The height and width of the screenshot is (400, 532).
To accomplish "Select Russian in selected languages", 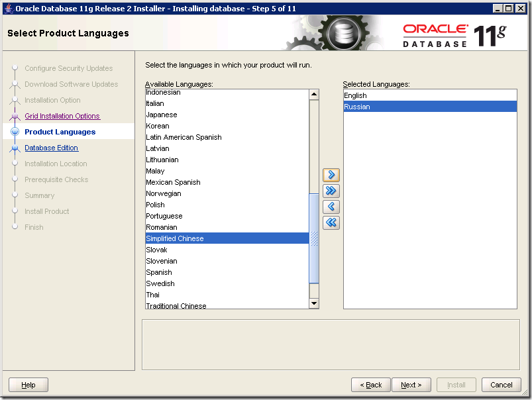I will pyautogui.click(x=430, y=107).
